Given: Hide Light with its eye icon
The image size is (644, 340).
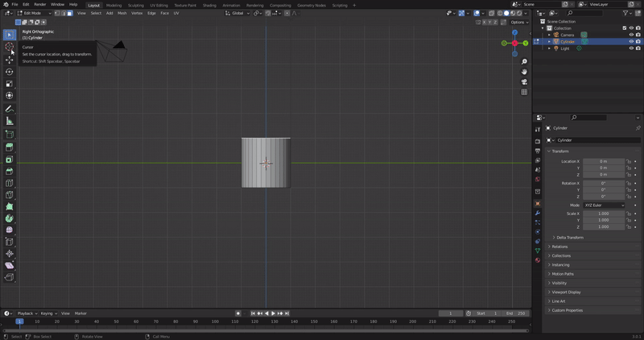Looking at the screenshot, I should [x=631, y=48].
